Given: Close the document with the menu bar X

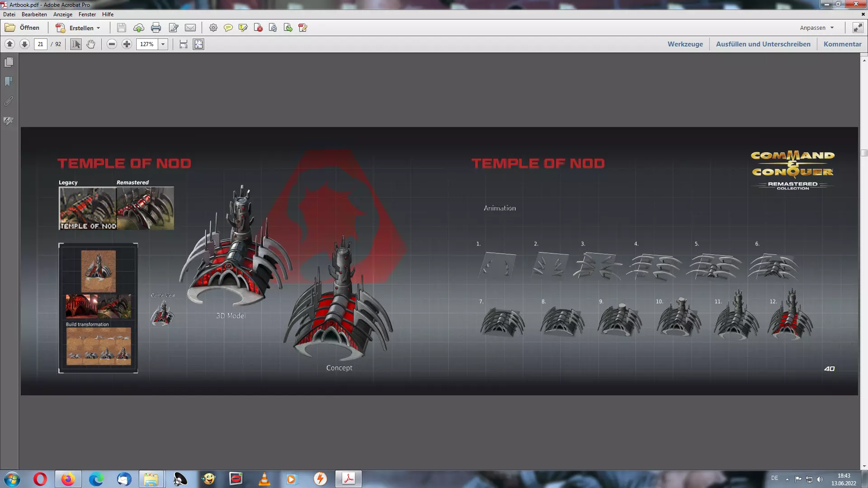Looking at the screenshot, I should [x=863, y=14].
